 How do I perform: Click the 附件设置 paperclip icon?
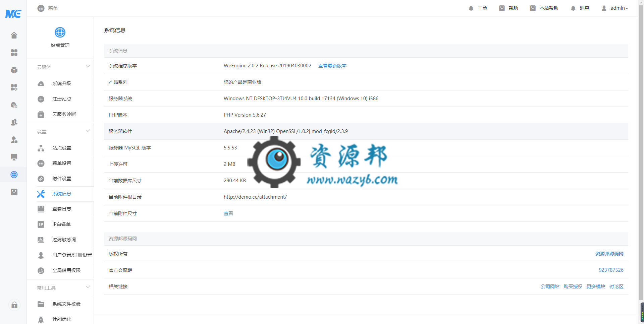pos(41,179)
